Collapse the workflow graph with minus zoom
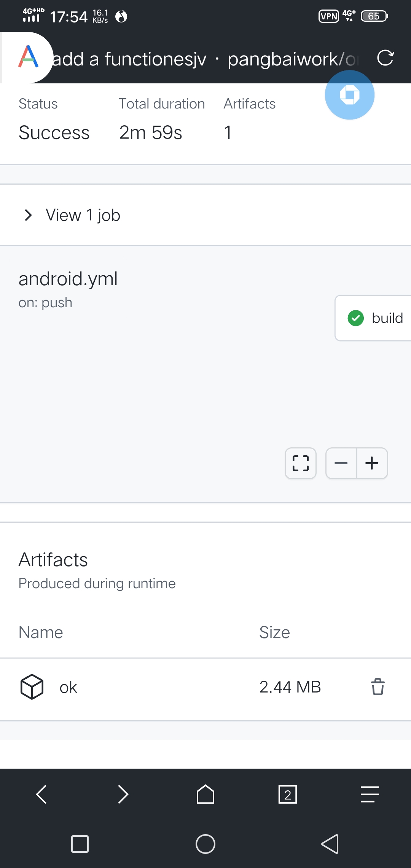 341,463
